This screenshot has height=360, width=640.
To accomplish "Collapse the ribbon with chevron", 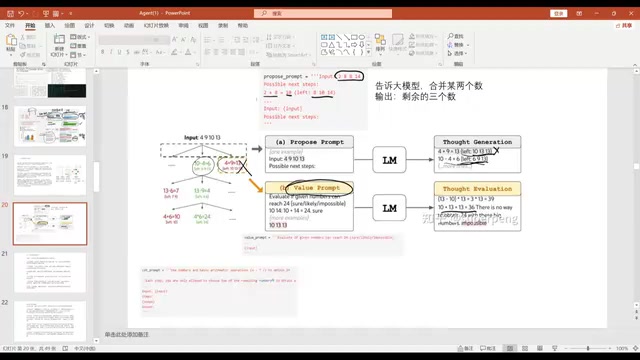I will coord(635,64).
